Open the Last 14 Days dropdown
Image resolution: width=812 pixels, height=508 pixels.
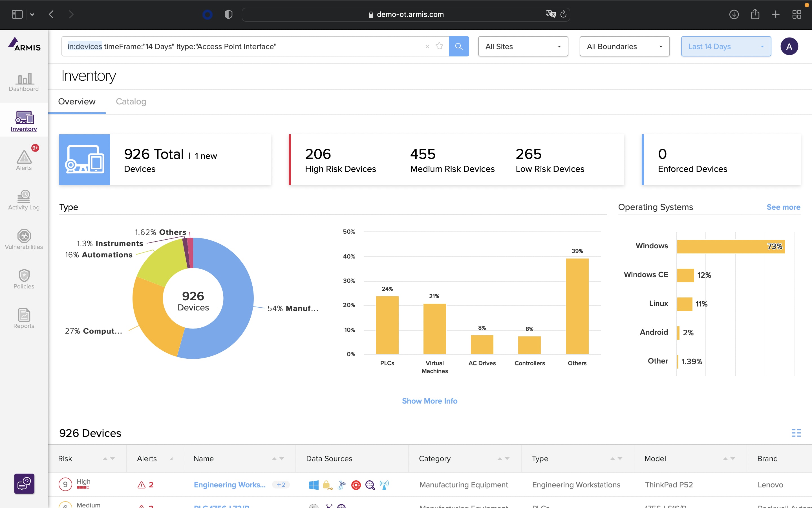click(726, 46)
